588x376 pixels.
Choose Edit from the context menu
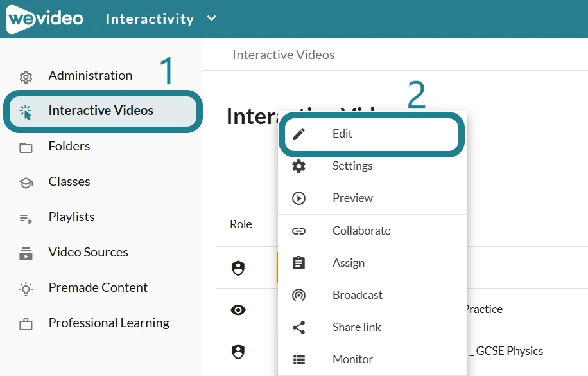(372, 134)
